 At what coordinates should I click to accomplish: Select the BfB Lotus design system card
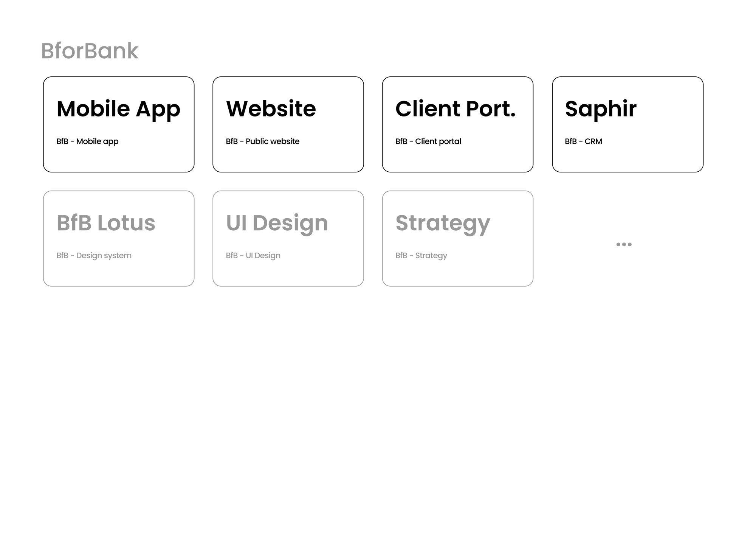click(119, 239)
